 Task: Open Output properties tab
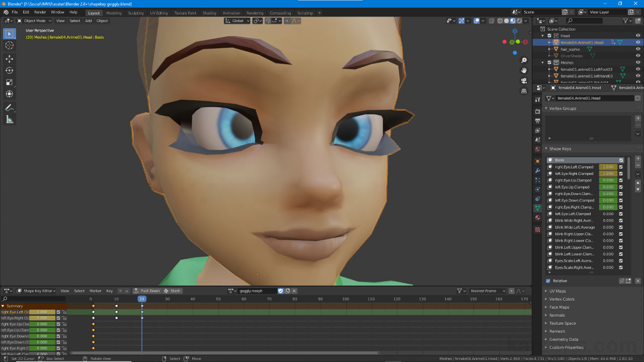tap(537, 121)
